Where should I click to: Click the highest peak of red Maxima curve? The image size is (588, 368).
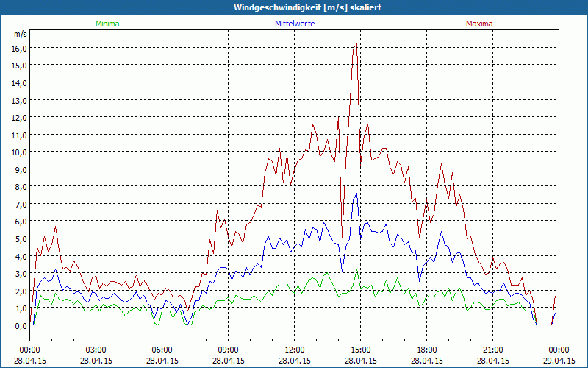pos(356,44)
